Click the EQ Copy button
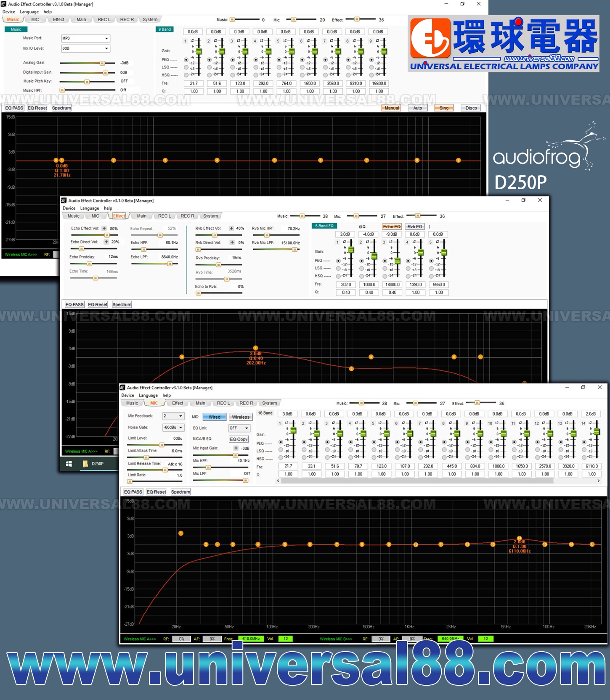610x700 pixels. 239,439
